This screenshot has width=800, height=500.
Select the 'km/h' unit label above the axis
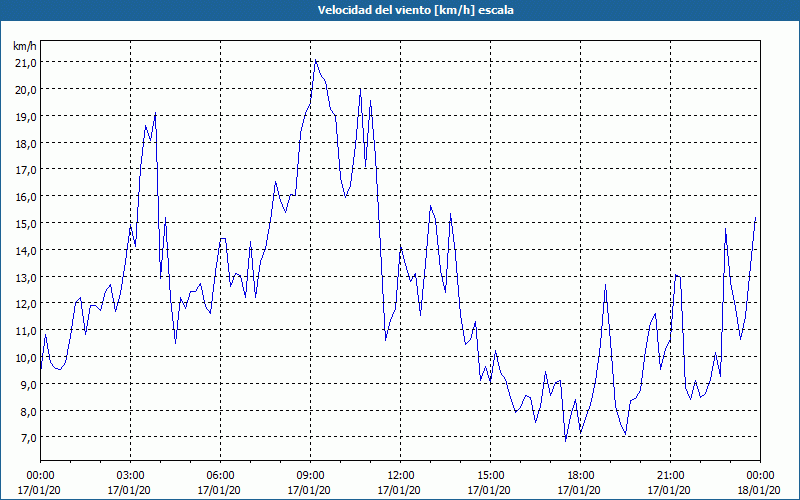pyautogui.click(x=24, y=46)
